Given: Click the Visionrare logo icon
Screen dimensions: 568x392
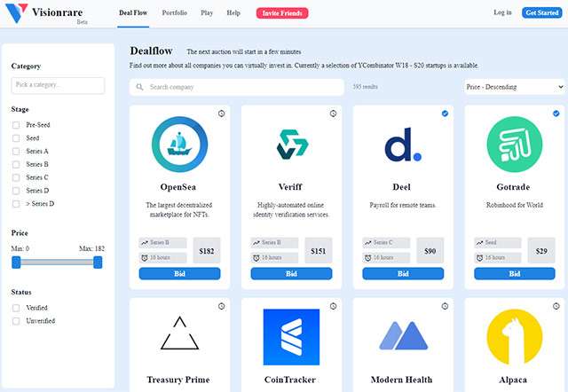Looking at the screenshot, I should tap(14, 15).
